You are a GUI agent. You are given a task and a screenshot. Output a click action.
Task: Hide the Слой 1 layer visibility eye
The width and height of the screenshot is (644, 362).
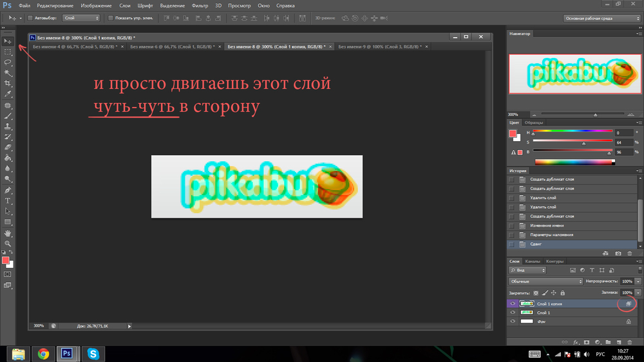pos(513,312)
